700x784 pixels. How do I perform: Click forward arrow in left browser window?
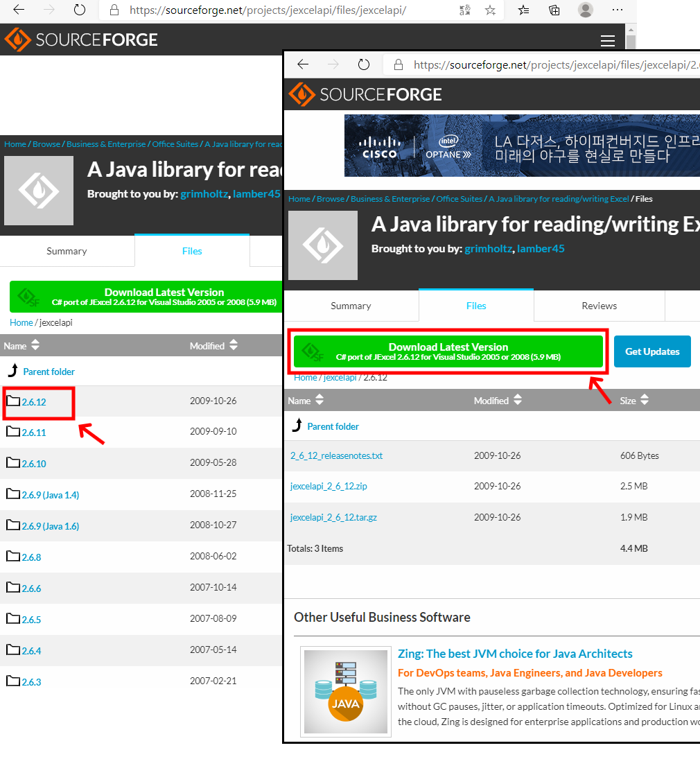click(49, 10)
